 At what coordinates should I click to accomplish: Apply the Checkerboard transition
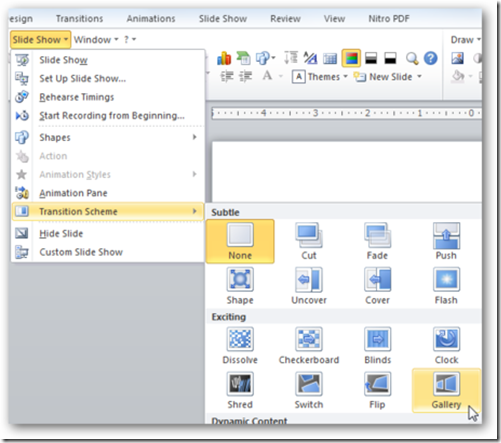click(x=309, y=346)
